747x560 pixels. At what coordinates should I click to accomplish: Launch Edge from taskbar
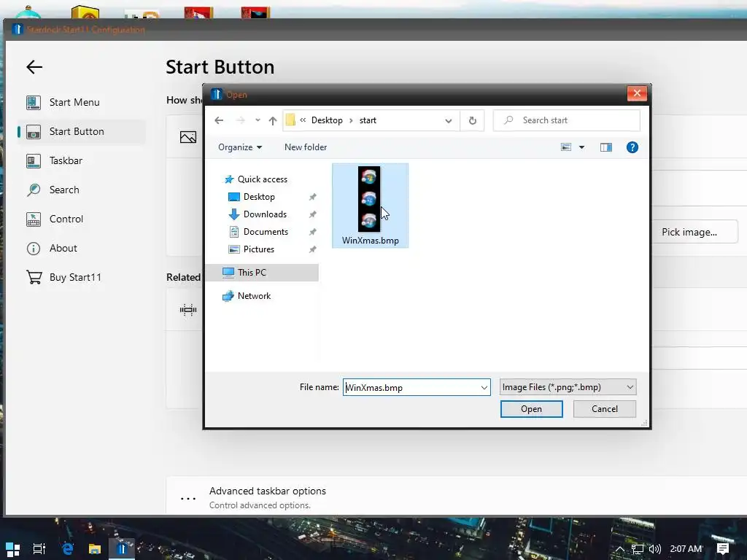[67, 549]
